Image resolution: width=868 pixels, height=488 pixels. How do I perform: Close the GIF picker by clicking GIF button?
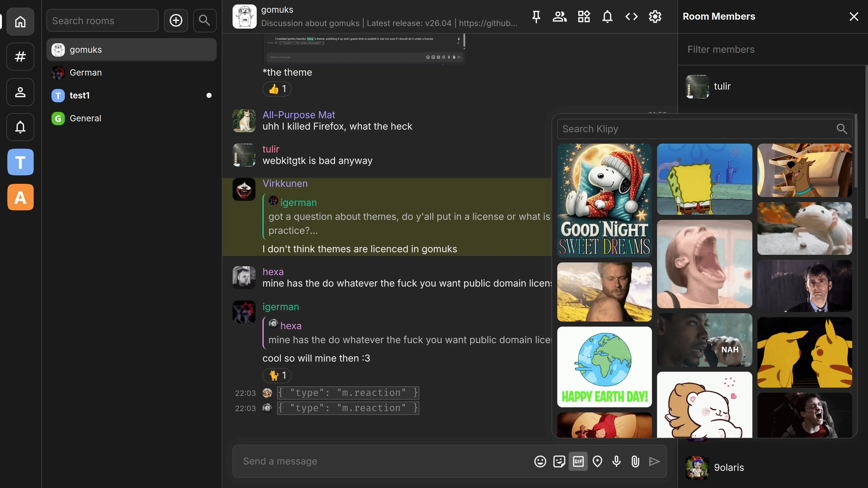click(578, 461)
